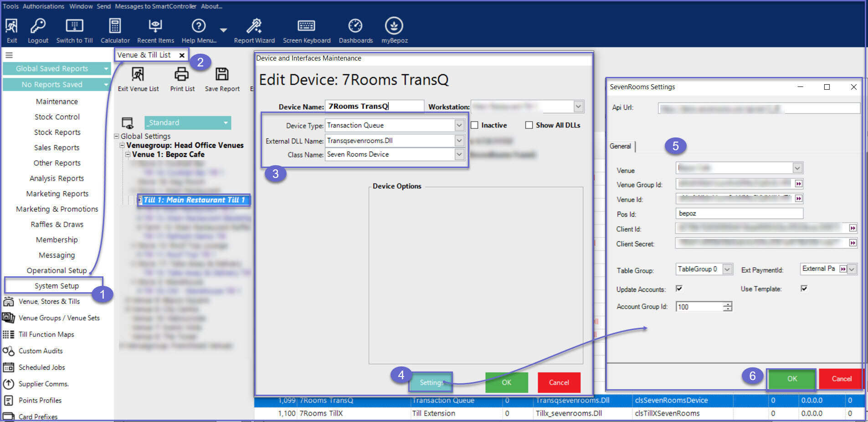Open the Tools menu
The width and height of the screenshot is (868, 422).
click(10, 6)
